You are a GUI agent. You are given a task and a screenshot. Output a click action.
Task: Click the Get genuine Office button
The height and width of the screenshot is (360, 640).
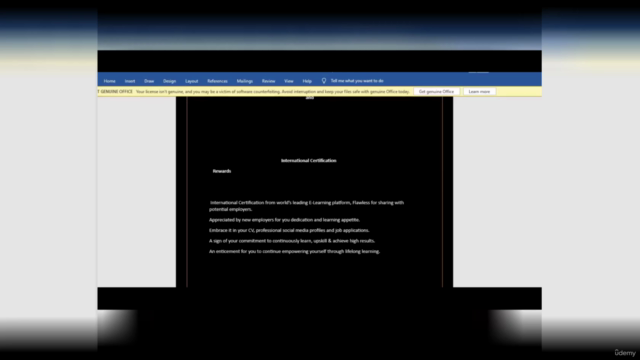click(436, 91)
